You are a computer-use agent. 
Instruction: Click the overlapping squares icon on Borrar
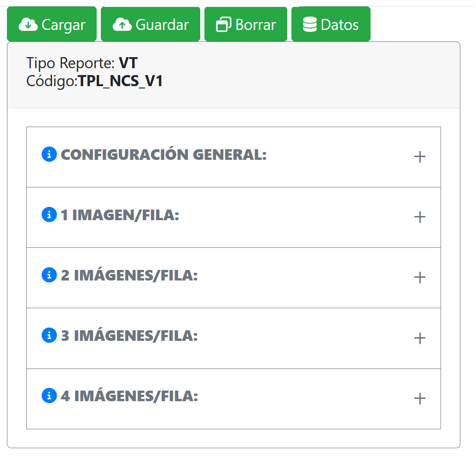224,24
